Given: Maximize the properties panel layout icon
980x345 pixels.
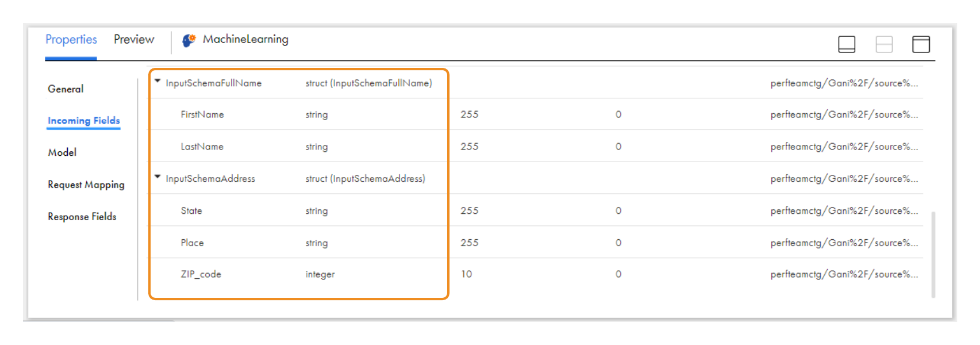Looking at the screenshot, I should (921, 44).
